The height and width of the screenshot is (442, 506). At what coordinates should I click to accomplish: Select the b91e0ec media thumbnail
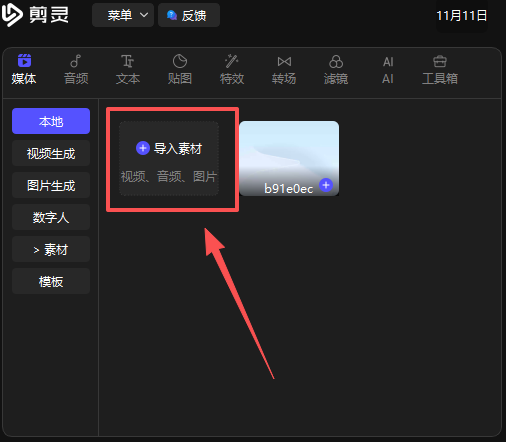289,158
